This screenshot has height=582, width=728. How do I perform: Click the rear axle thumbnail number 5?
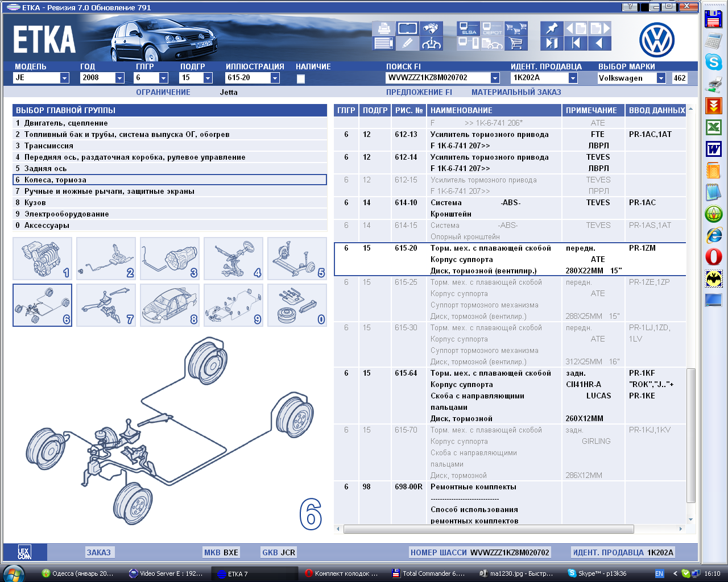tap(297, 259)
